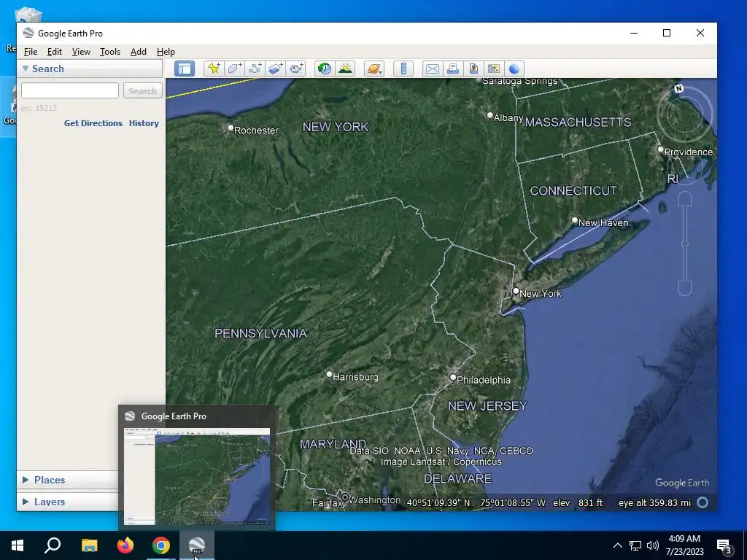Click the New York city marker
The width and height of the screenshot is (747, 560).
(516, 290)
